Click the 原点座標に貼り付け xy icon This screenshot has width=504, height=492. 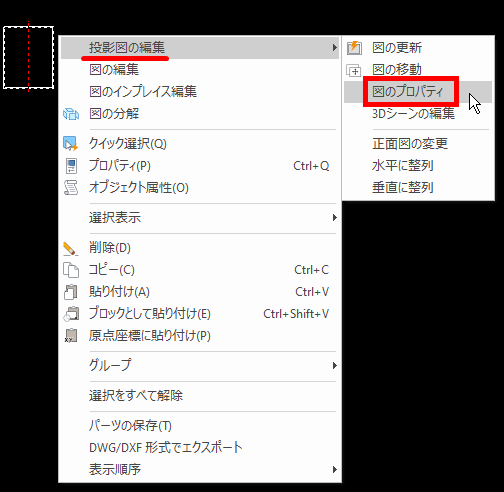coord(71,336)
